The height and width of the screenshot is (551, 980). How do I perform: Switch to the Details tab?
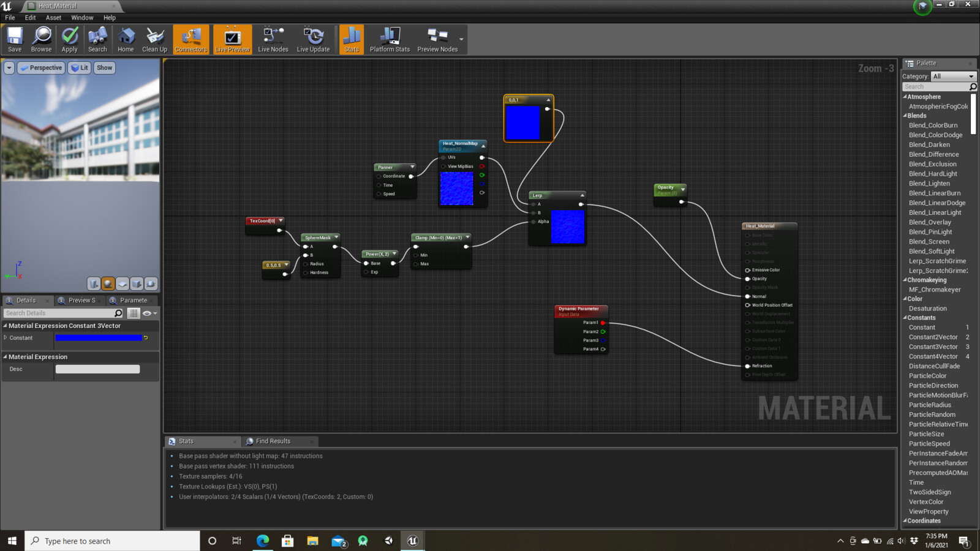[x=26, y=301]
